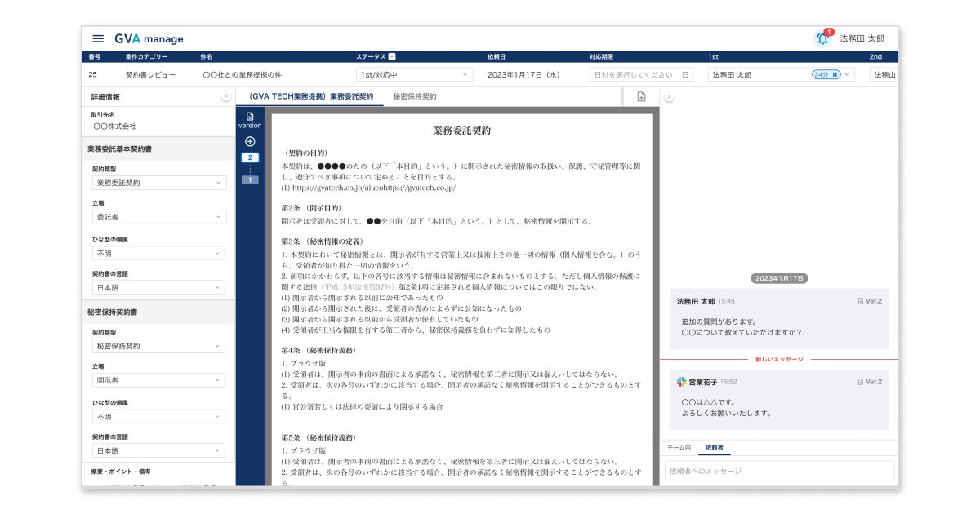Click the 詳細情報 panel title

pyautogui.click(x=106, y=97)
